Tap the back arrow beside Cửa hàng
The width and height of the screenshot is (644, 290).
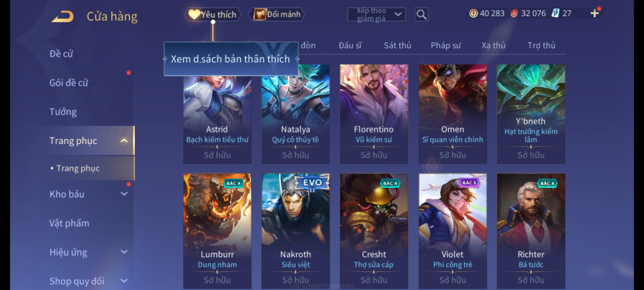point(63,16)
